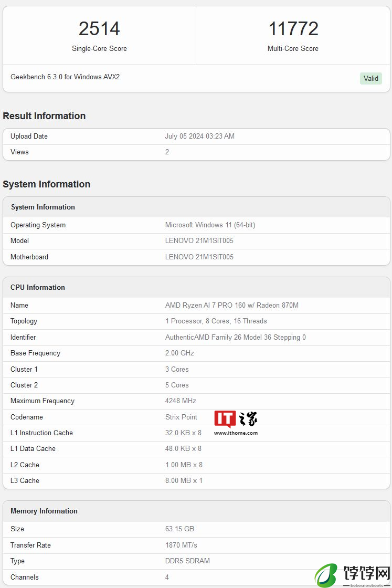Click the Views label
392x588 pixels.
tap(19, 152)
